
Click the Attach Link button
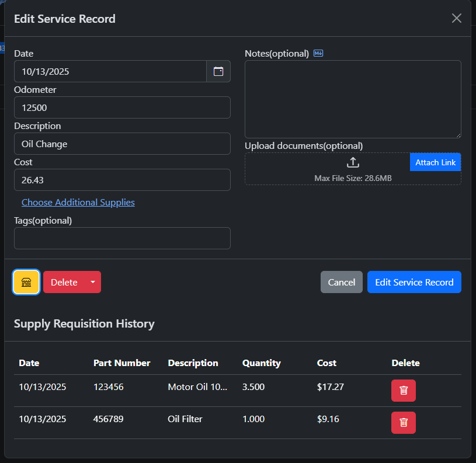[x=435, y=162]
